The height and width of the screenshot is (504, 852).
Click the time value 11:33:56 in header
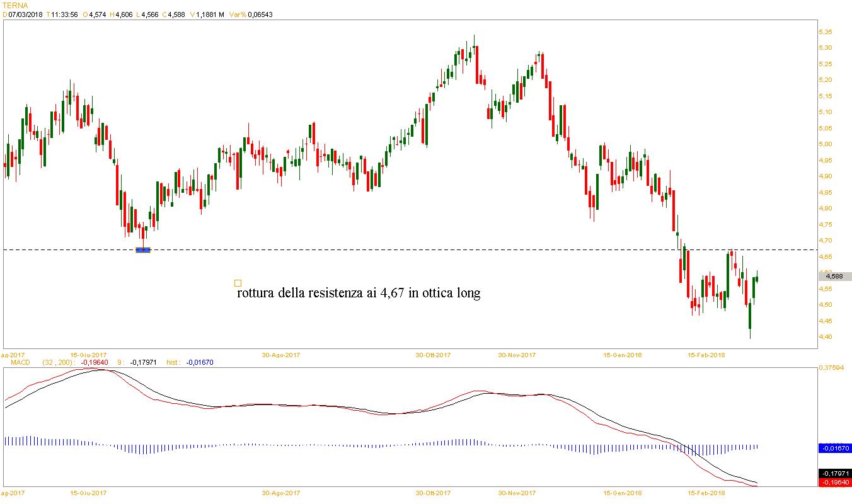pos(64,14)
